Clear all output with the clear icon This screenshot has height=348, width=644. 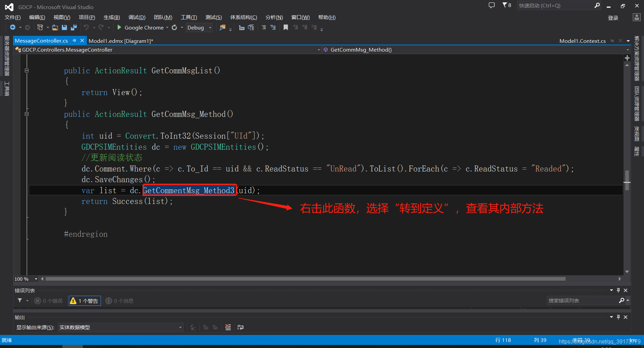228,327
